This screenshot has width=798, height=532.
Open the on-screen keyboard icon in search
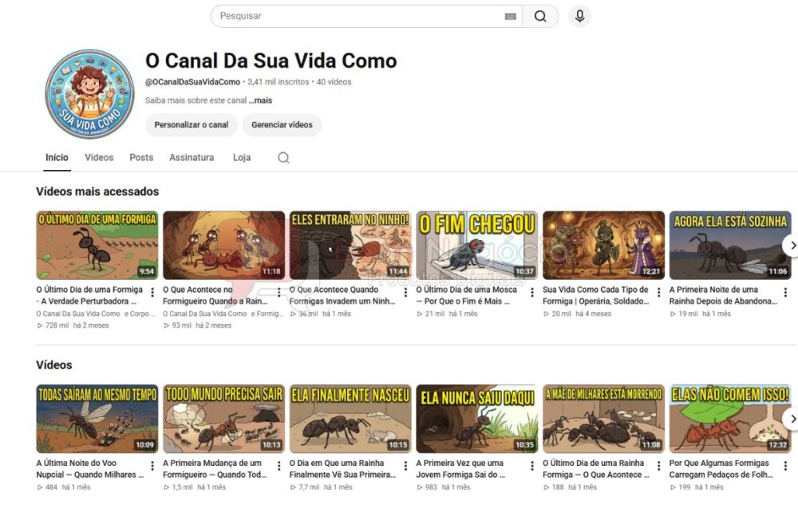pos(511,16)
